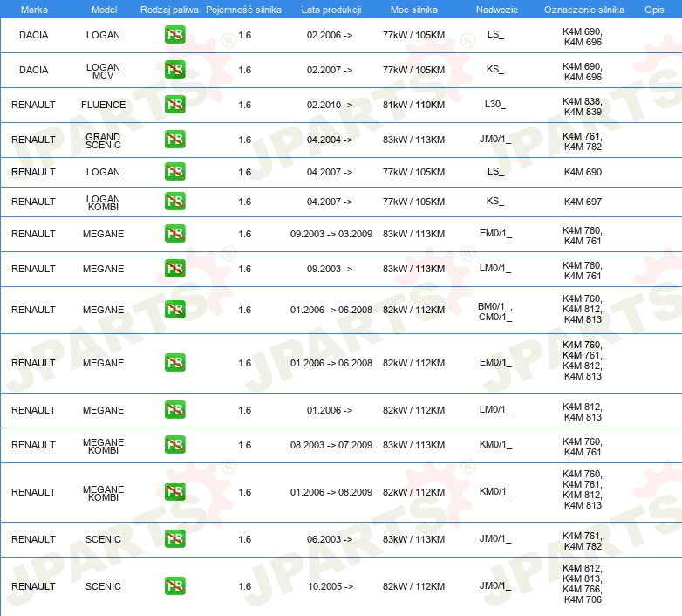The height and width of the screenshot is (616, 682).
Task: Click the fuel icon in the Megane LM0/1_ 09.2003 row
Action: (174, 269)
